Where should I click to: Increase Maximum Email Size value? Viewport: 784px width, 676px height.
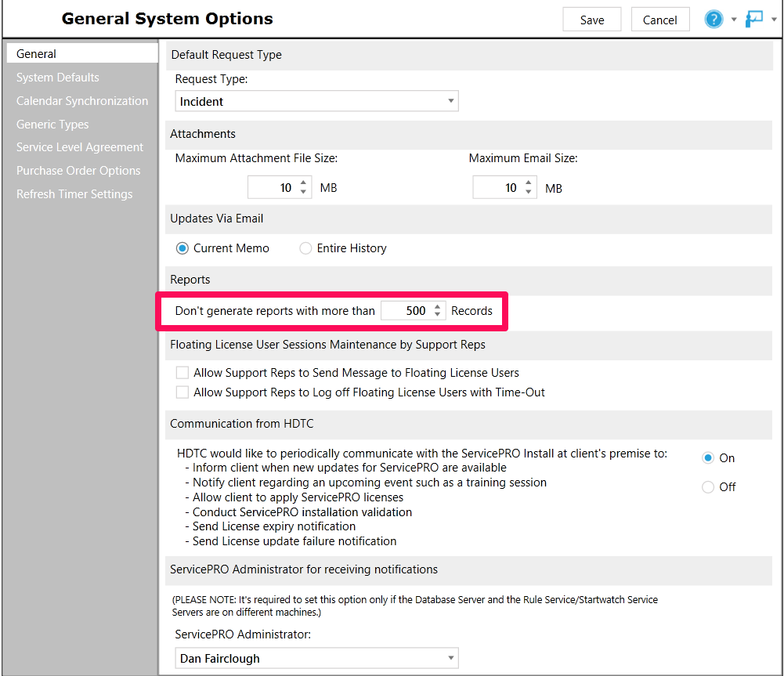(x=529, y=183)
